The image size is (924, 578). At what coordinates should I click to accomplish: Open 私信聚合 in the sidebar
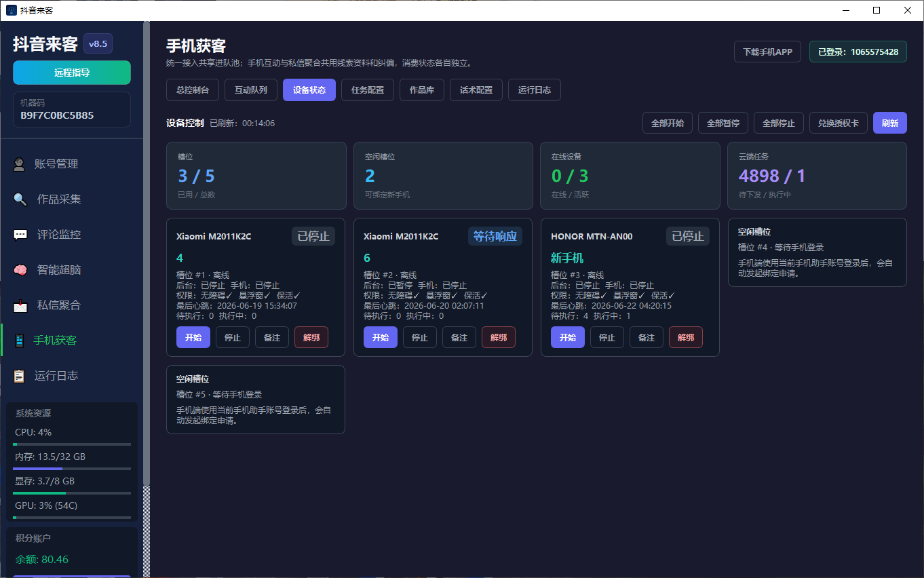pyautogui.click(x=72, y=305)
